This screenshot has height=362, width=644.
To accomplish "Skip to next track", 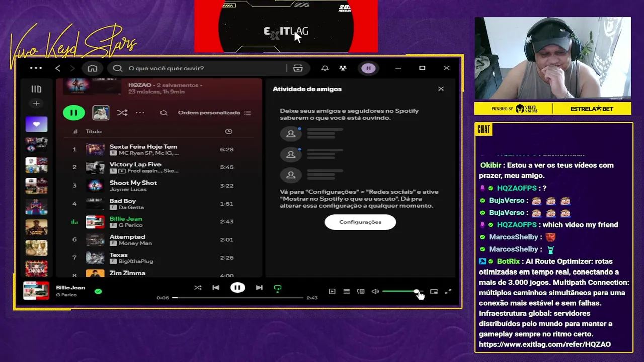I will [259, 288].
